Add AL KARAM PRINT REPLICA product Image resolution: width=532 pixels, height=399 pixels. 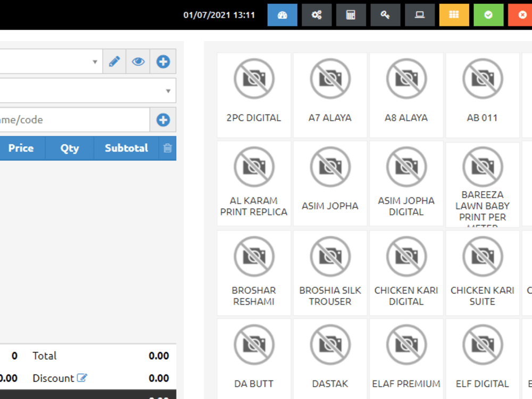click(x=254, y=184)
